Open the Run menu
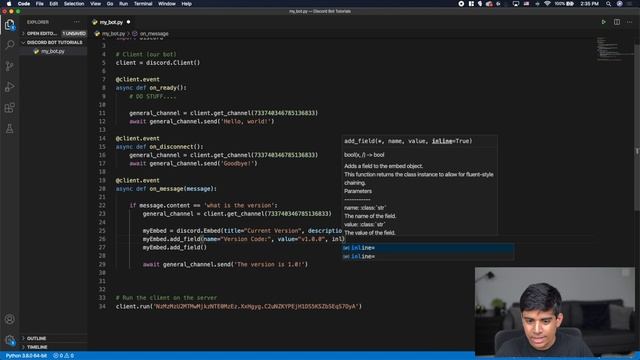The height and width of the screenshot is (360, 640). pos(123,4)
